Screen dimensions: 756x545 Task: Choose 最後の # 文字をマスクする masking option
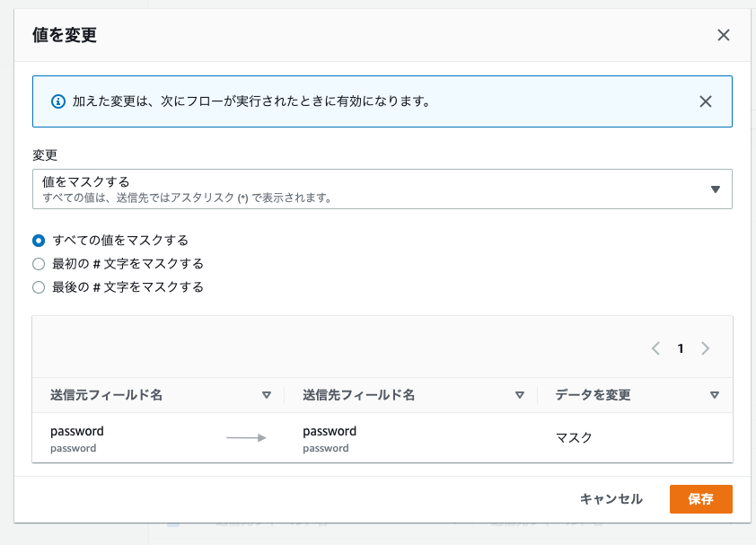pos(38,286)
